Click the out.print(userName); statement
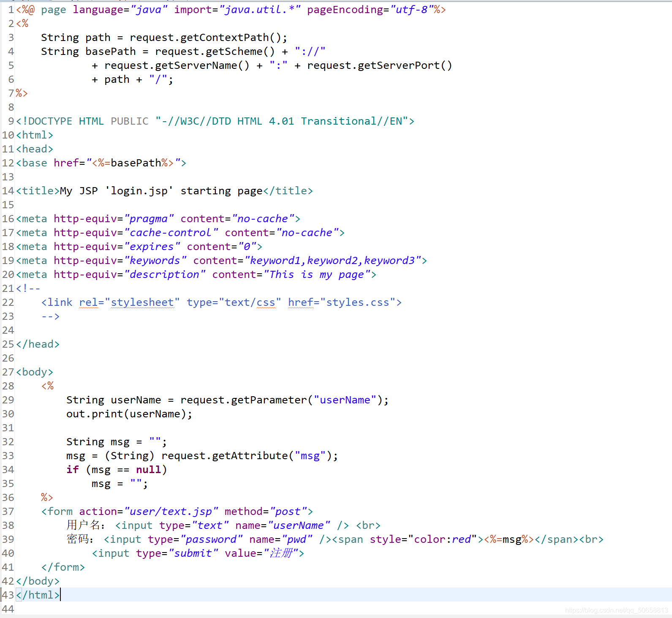Image resolution: width=672 pixels, height=618 pixels. pyautogui.click(x=129, y=414)
